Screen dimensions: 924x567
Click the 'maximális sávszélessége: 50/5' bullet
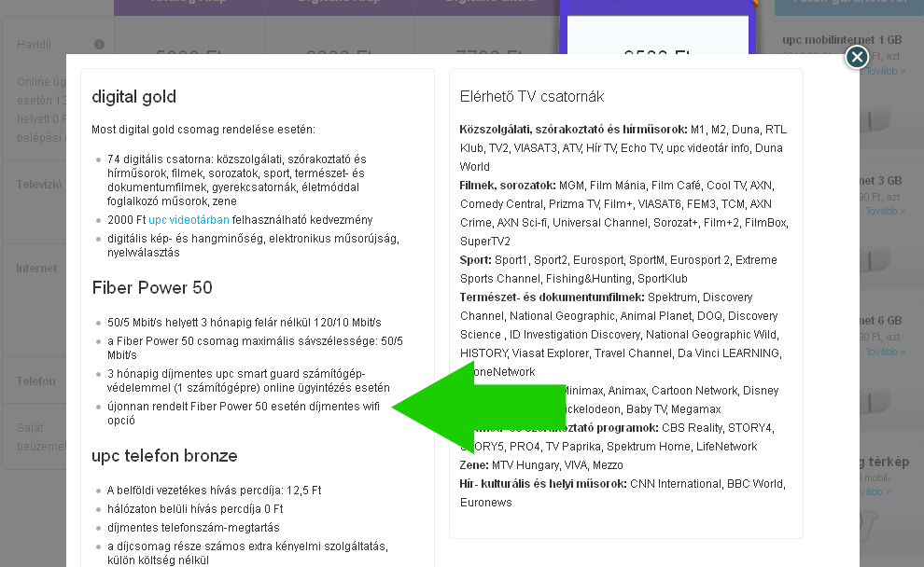coord(255,348)
